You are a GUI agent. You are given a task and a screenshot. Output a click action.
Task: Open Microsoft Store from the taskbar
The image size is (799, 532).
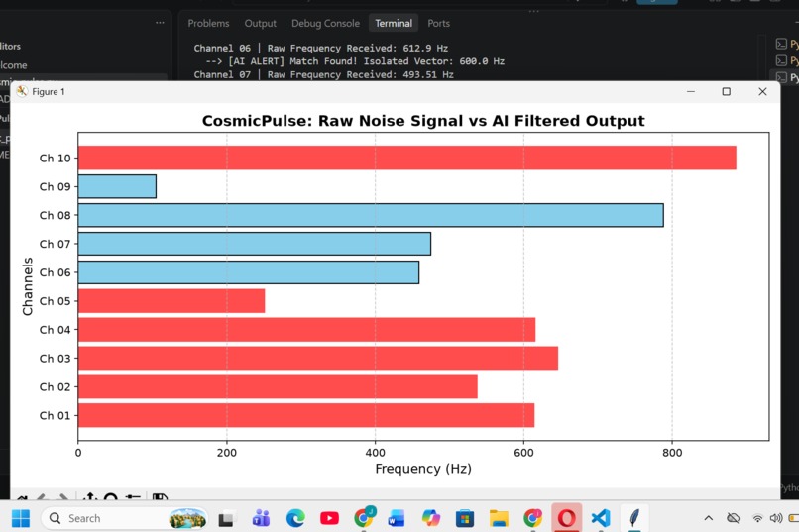pyautogui.click(x=465, y=519)
